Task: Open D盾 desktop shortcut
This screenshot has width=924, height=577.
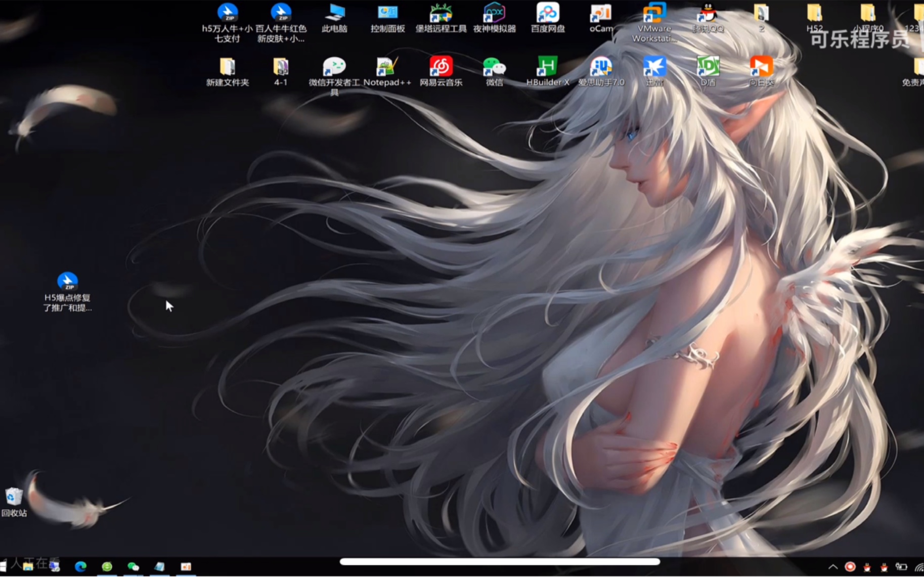Action: [708, 72]
